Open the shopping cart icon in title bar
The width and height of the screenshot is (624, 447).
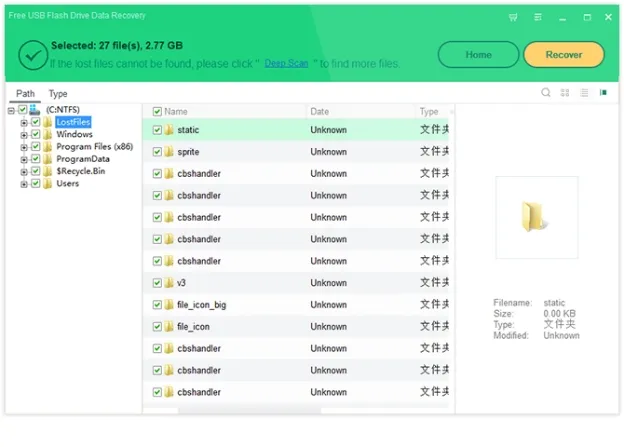pos(513,17)
